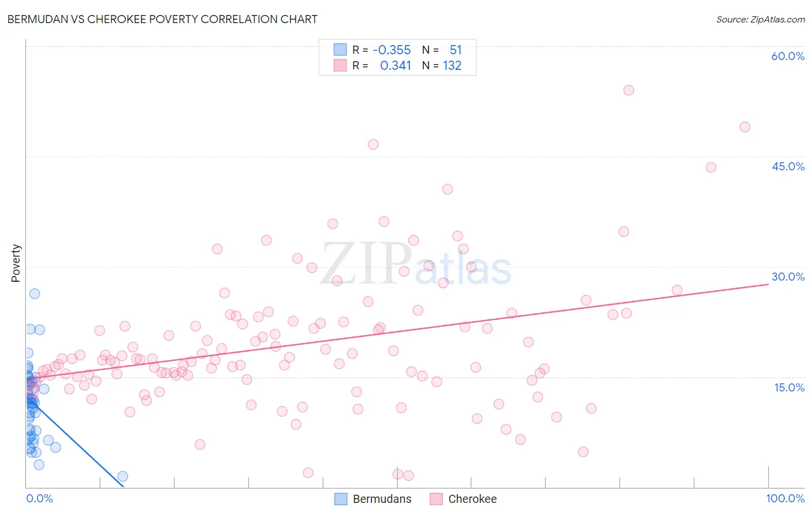Viewport: 812px width, 515px height.
Task: Click the lowest blue point at the x-axis
Action: 122,476
